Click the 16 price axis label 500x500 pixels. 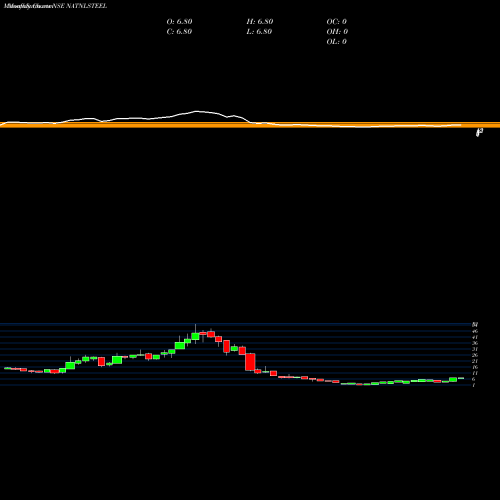coord(475,367)
